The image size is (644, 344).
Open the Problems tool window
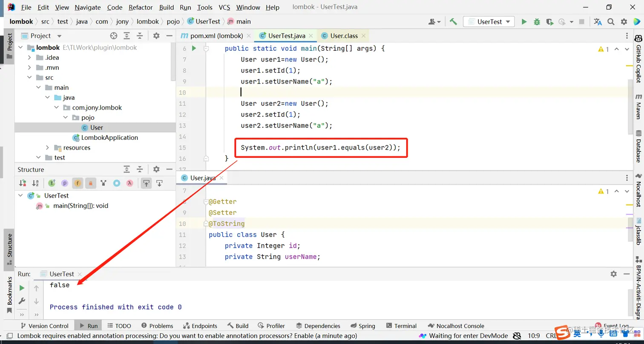(x=157, y=326)
